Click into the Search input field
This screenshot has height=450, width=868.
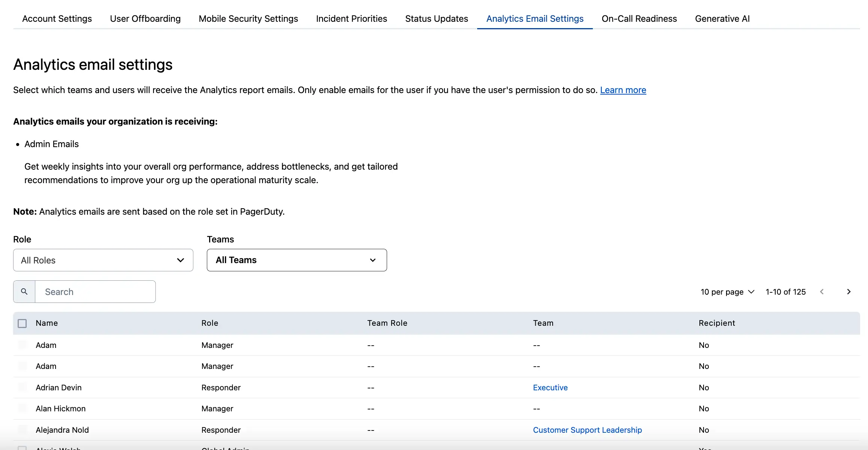tap(95, 292)
